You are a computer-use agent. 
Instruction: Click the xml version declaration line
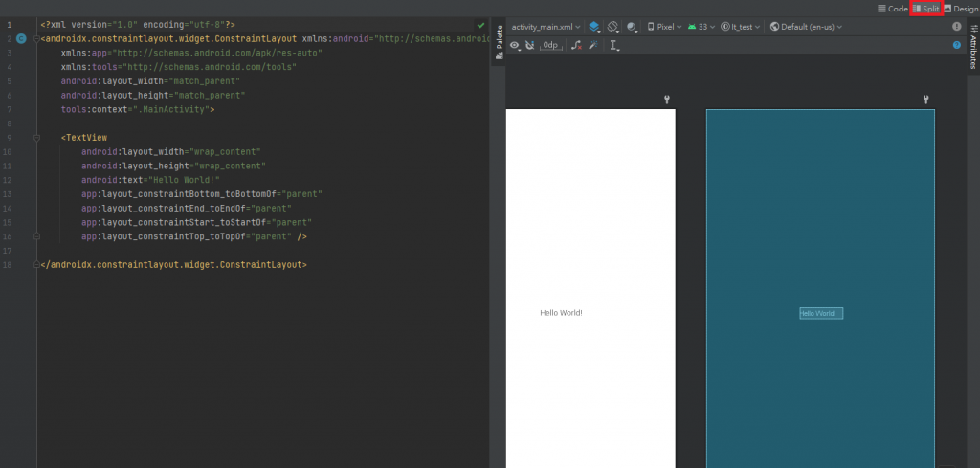[138, 25]
